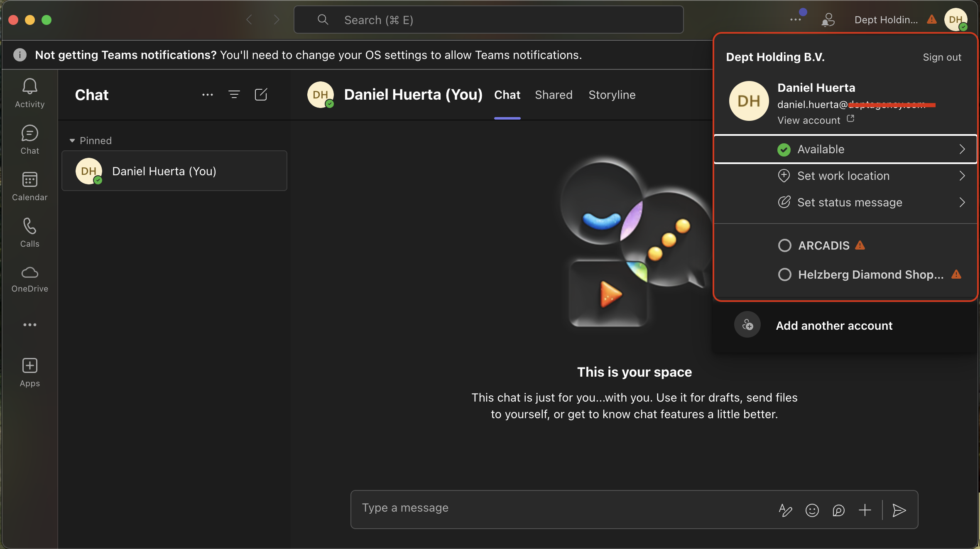Sign out of Dept Holding account

pyautogui.click(x=942, y=57)
